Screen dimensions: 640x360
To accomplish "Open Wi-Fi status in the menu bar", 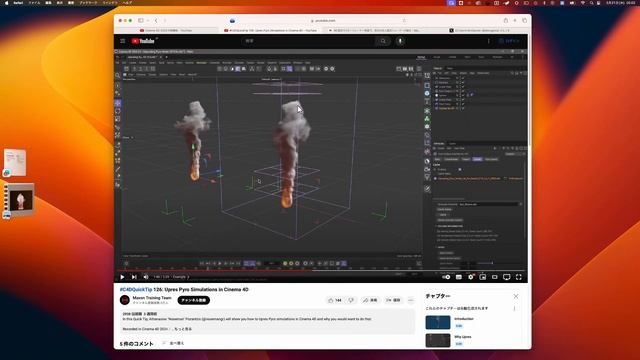I will coord(582,2).
